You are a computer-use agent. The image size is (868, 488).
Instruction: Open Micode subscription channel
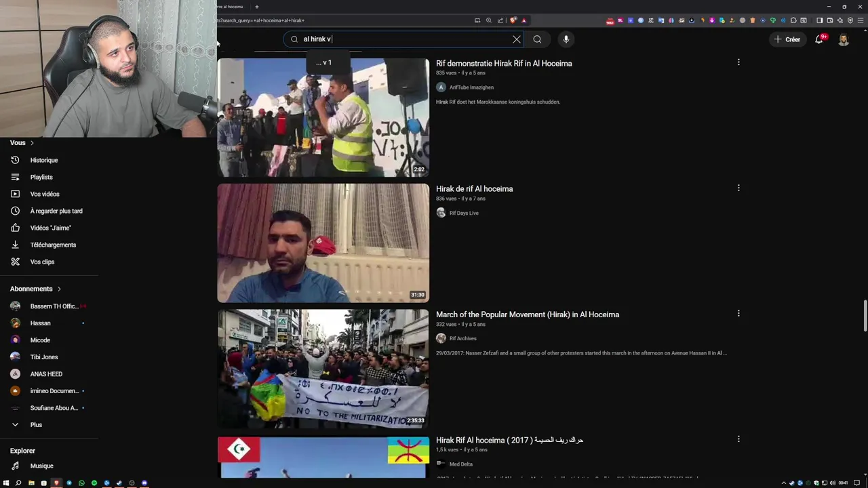pos(40,340)
